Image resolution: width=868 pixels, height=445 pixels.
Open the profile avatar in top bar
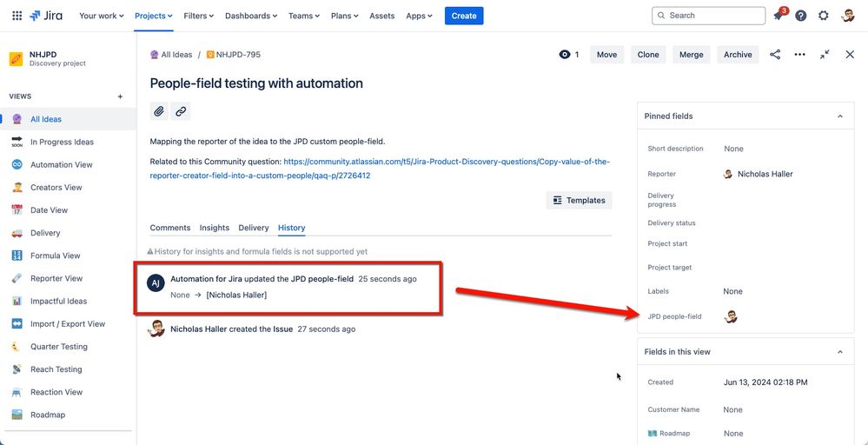(847, 16)
